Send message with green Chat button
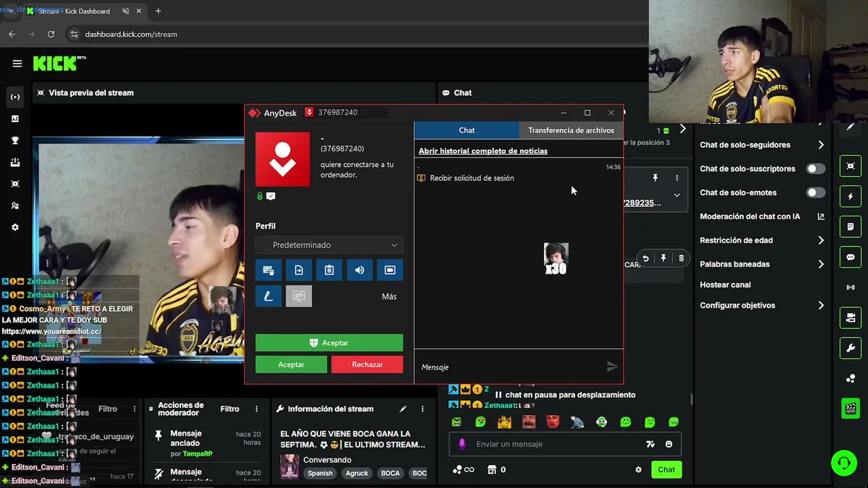Viewport: 868px width, 488px height. (x=666, y=470)
